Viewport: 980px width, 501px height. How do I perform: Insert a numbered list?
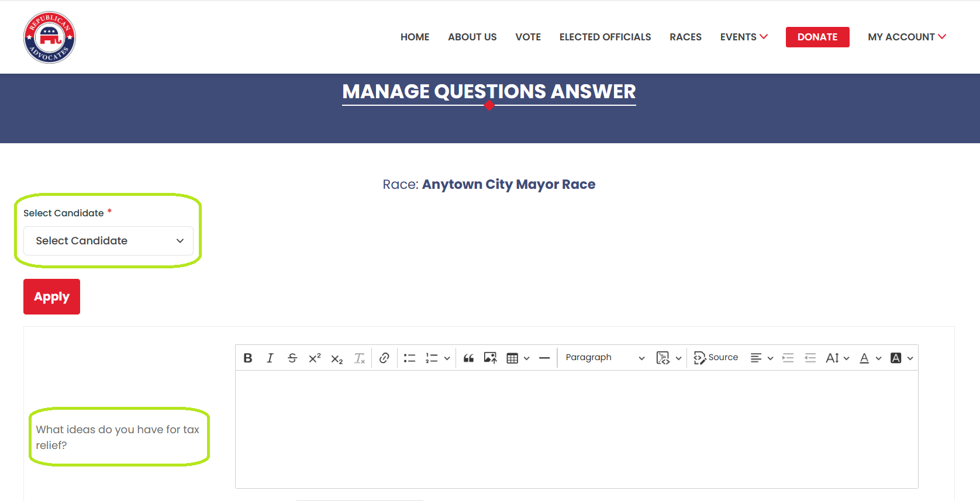tap(432, 358)
